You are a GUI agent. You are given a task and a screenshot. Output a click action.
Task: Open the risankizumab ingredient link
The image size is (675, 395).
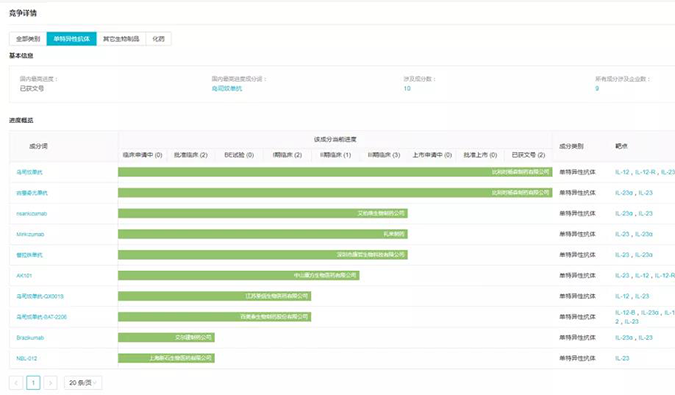[x=32, y=213]
